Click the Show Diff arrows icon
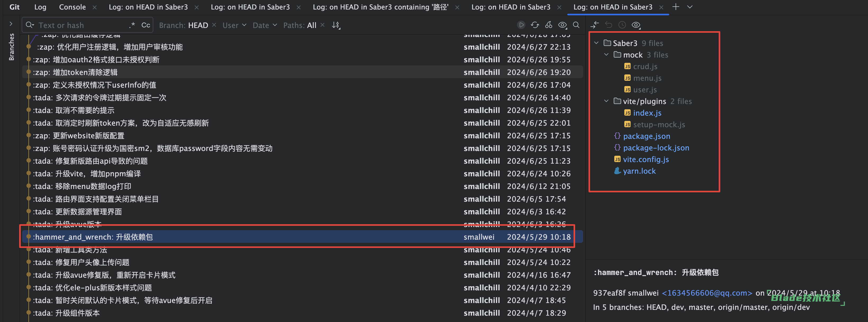The width and height of the screenshot is (868, 322). click(x=595, y=25)
